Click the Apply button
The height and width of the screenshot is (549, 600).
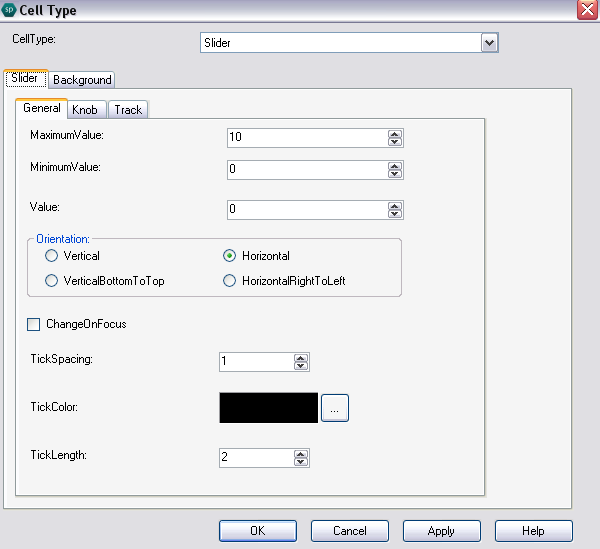(442, 531)
